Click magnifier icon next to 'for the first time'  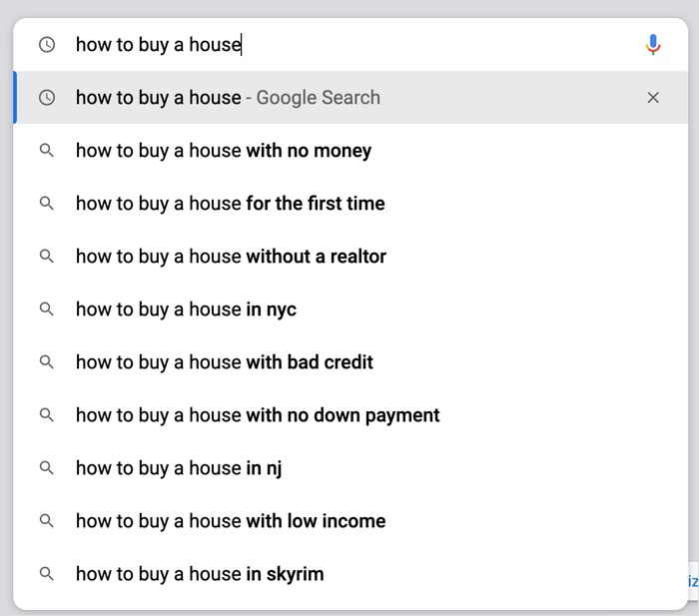pyautogui.click(x=46, y=204)
